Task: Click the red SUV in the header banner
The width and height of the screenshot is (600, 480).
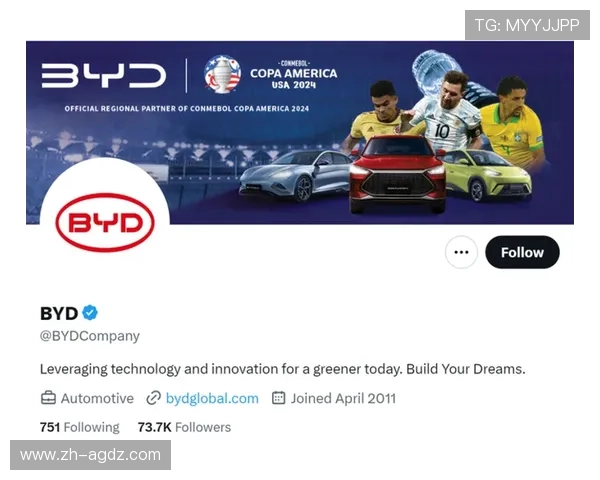Action: pyautogui.click(x=397, y=175)
